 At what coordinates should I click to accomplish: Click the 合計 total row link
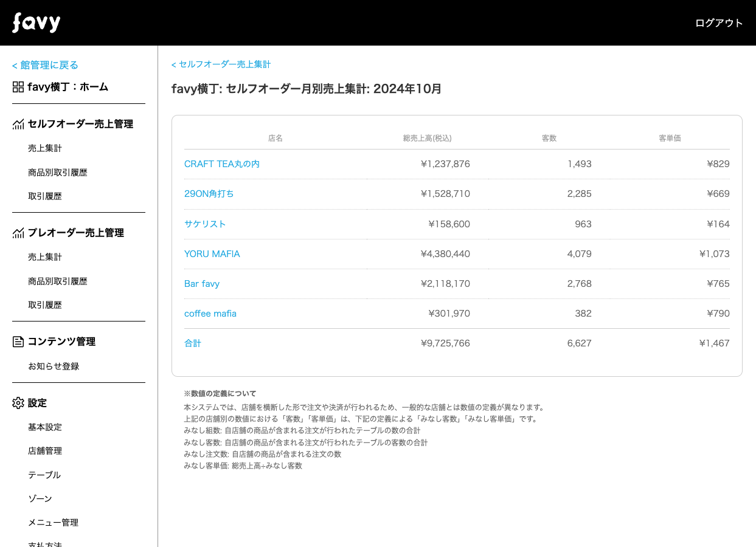[193, 343]
